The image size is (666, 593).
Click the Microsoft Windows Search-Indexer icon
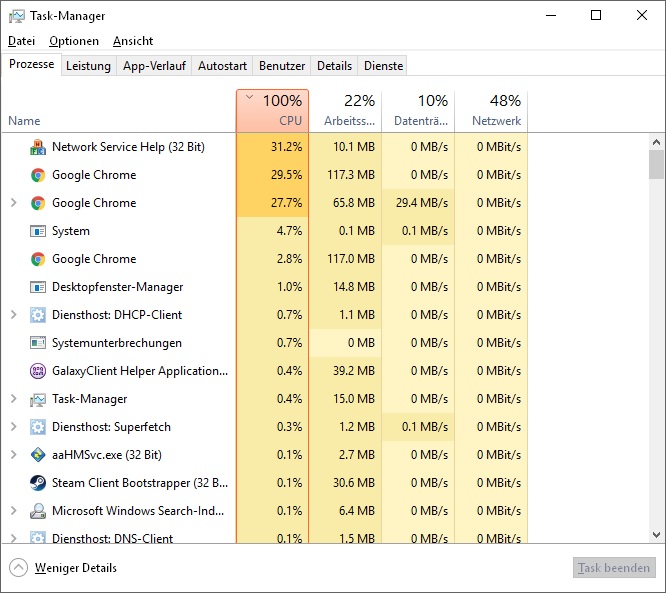[x=38, y=511]
